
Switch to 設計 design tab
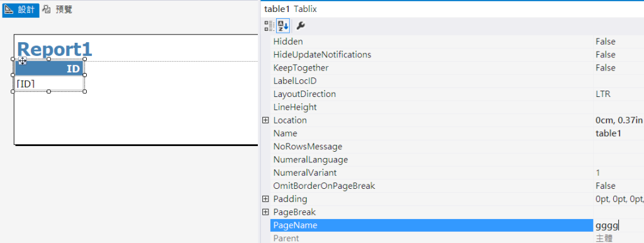coord(21,10)
